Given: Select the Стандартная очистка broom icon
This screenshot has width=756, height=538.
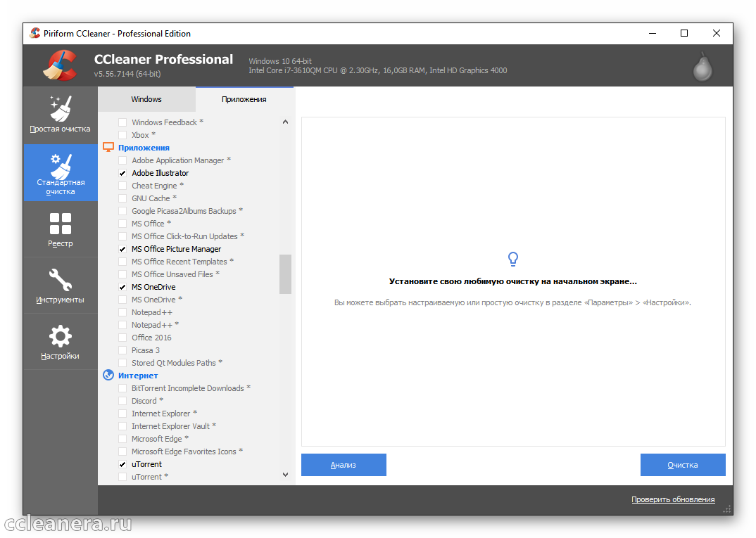Looking at the screenshot, I should click(x=61, y=166).
